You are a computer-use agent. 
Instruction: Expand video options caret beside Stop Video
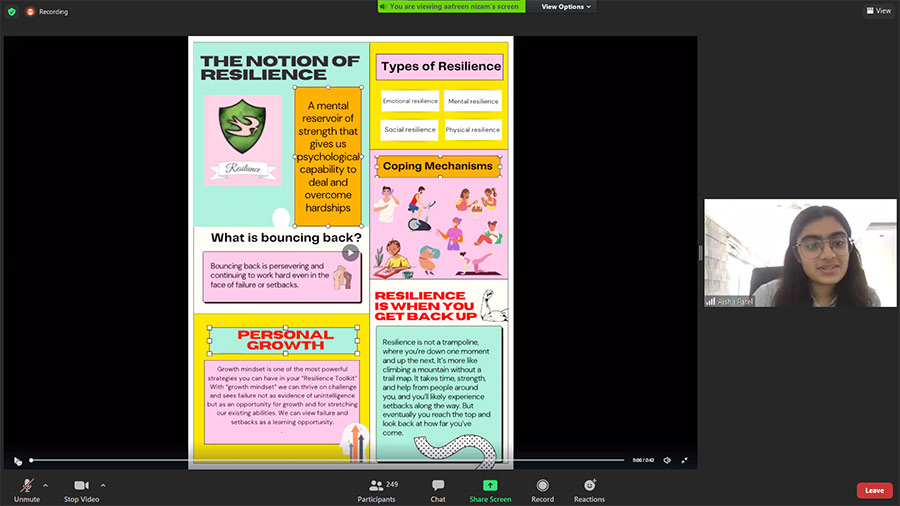coord(103,485)
